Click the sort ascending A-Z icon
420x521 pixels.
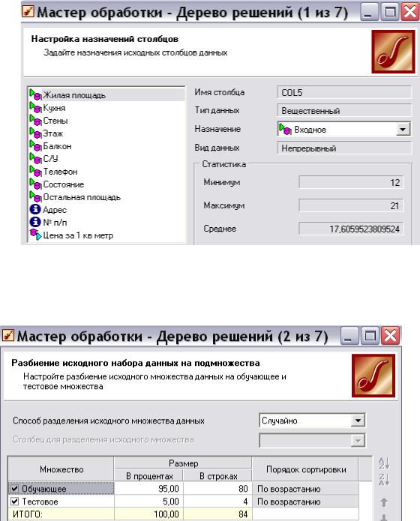pos(384,463)
